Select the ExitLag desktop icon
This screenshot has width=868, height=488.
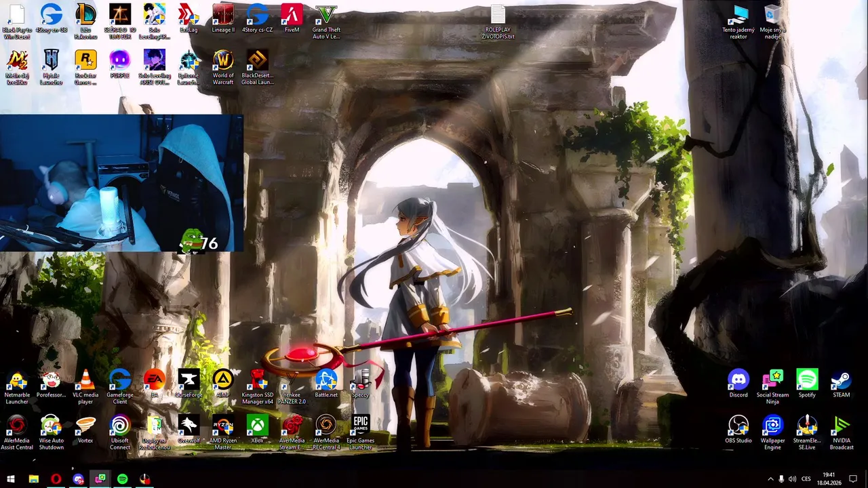pos(189,19)
